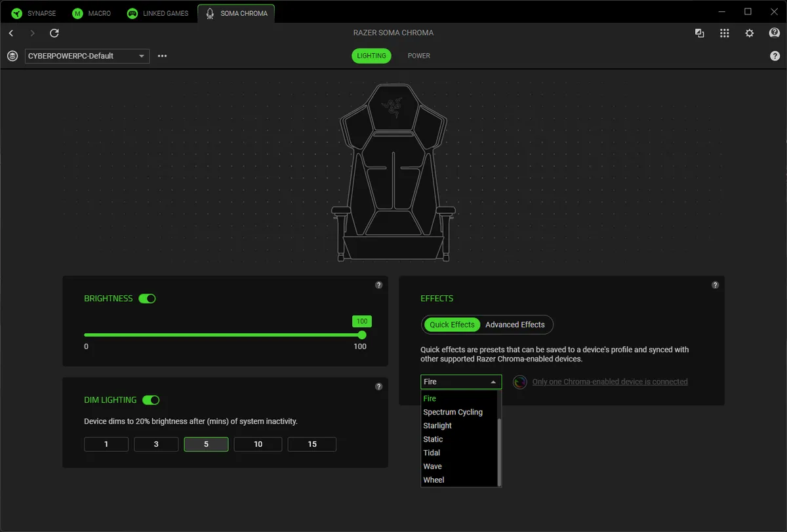787x532 pixels.
Task: Turn off the Brightness toggle
Action: click(147, 298)
